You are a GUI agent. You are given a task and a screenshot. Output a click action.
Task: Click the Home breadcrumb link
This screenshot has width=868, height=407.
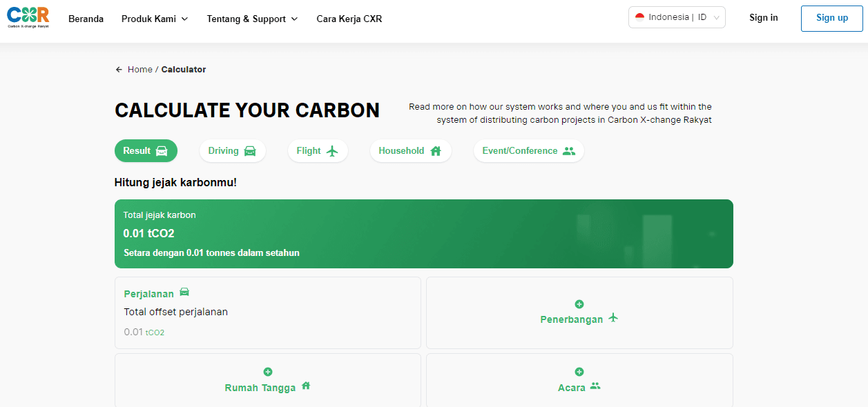point(140,70)
